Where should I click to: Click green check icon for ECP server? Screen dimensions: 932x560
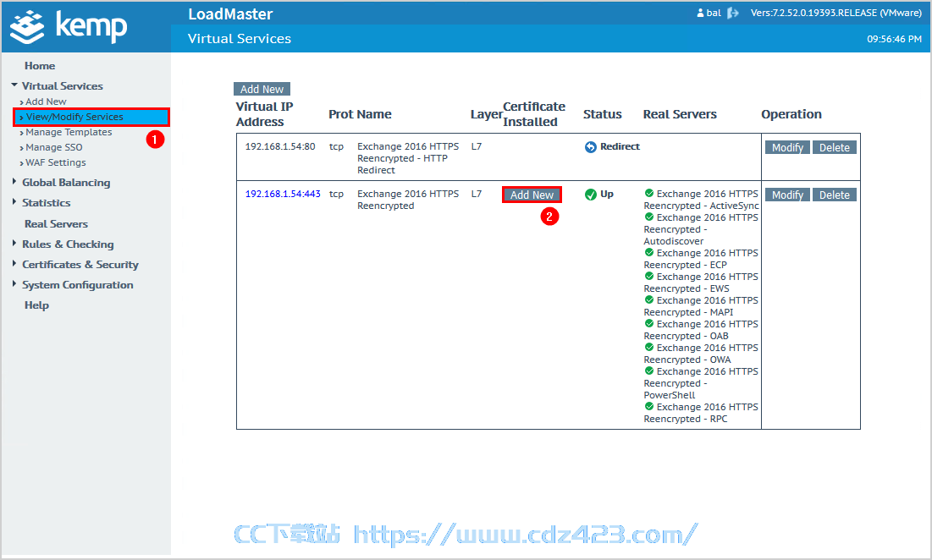tap(649, 252)
